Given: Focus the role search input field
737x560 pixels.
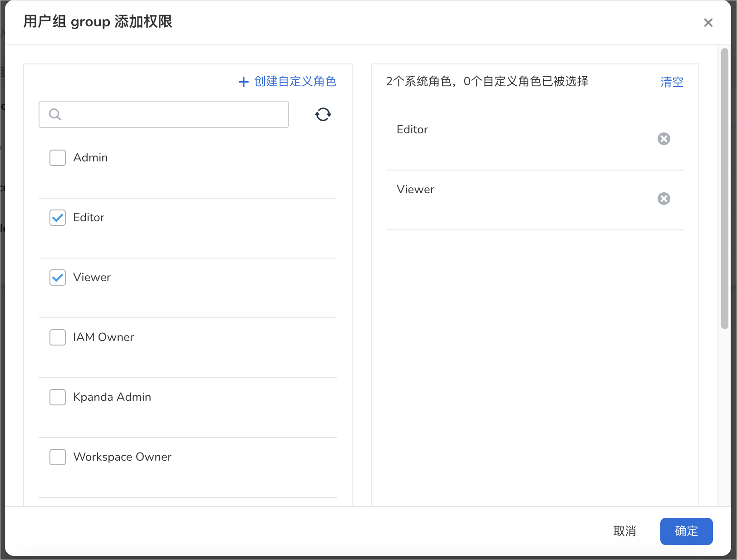Looking at the screenshot, I should point(164,114).
